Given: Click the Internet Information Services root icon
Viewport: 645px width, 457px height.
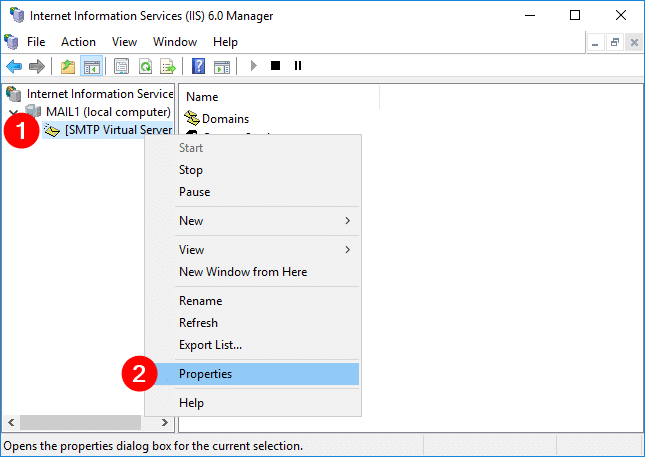Looking at the screenshot, I should [14, 94].
